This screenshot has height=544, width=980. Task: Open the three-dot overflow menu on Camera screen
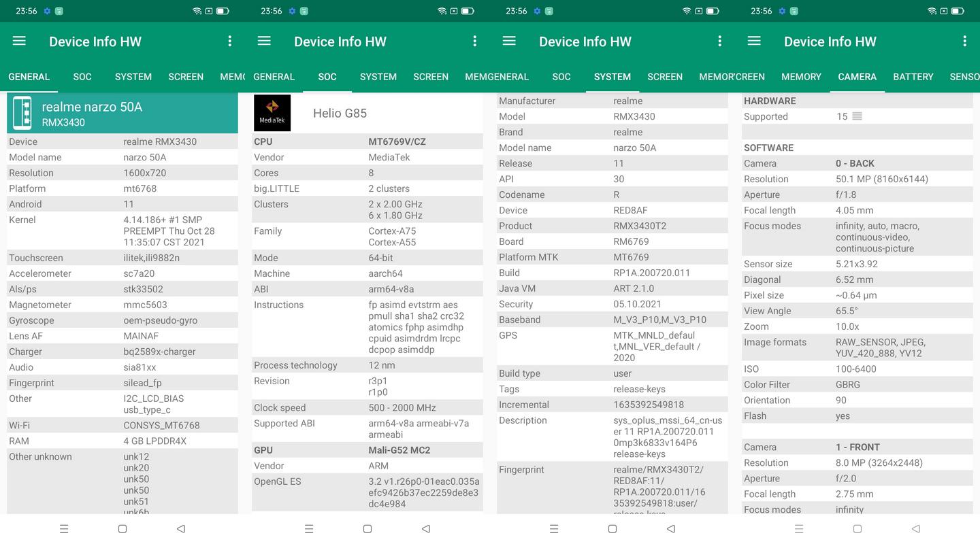click(964, 41)
